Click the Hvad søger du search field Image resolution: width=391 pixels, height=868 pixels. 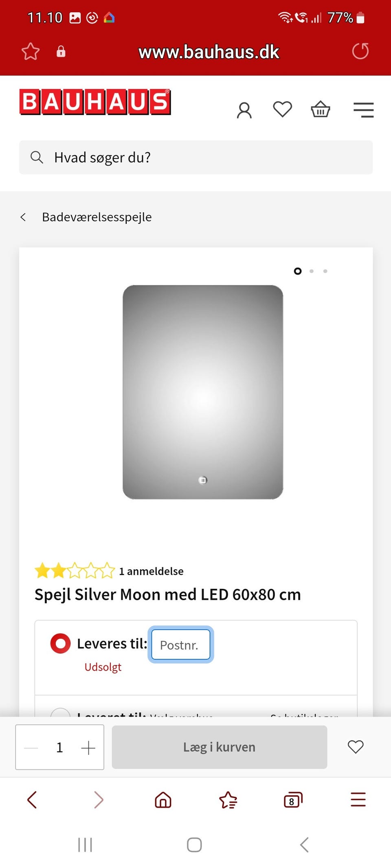point(195,157)
